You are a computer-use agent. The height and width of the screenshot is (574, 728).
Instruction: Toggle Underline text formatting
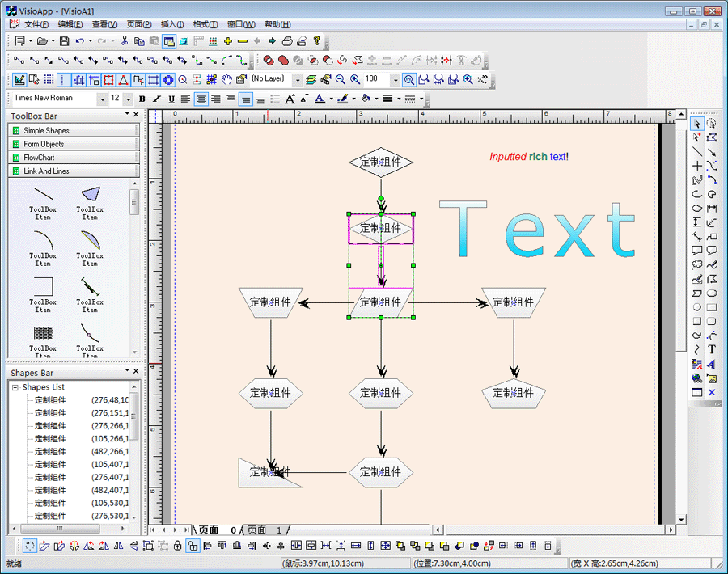pos(171,99)
